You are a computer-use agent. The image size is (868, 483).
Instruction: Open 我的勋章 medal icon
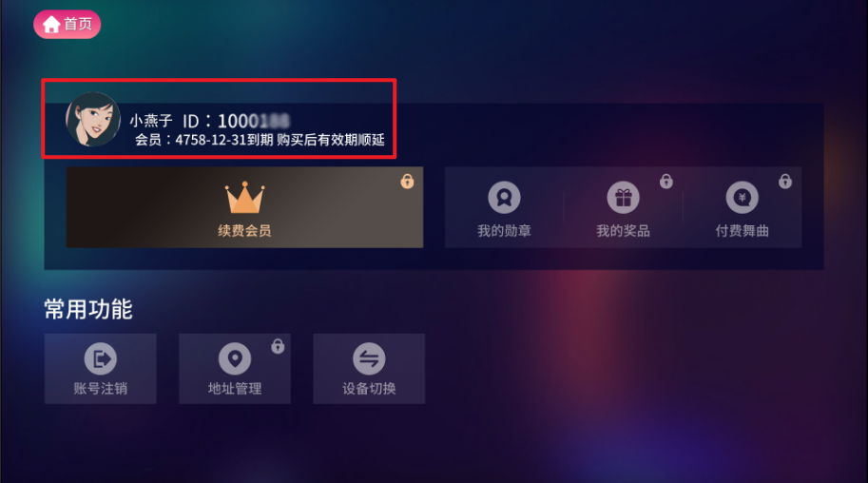pos(504,197)
